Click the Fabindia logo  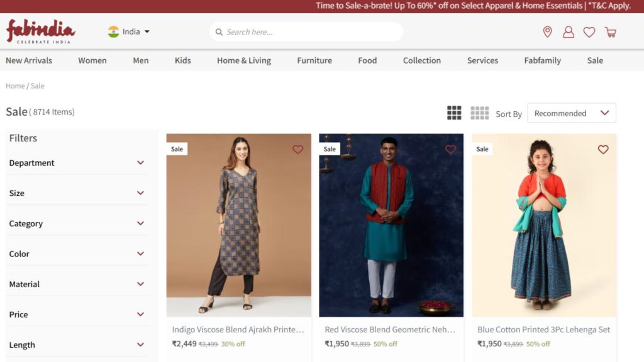40,32
